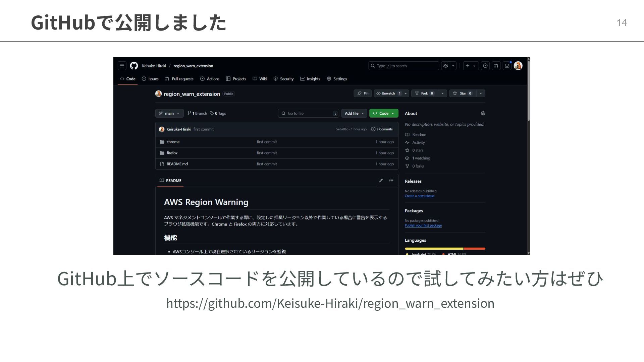Image resolution: width=644 pixels, height=362 pixels.
Task: Open the README.md file
Action: pyautogui.click(x=177, y=164)
